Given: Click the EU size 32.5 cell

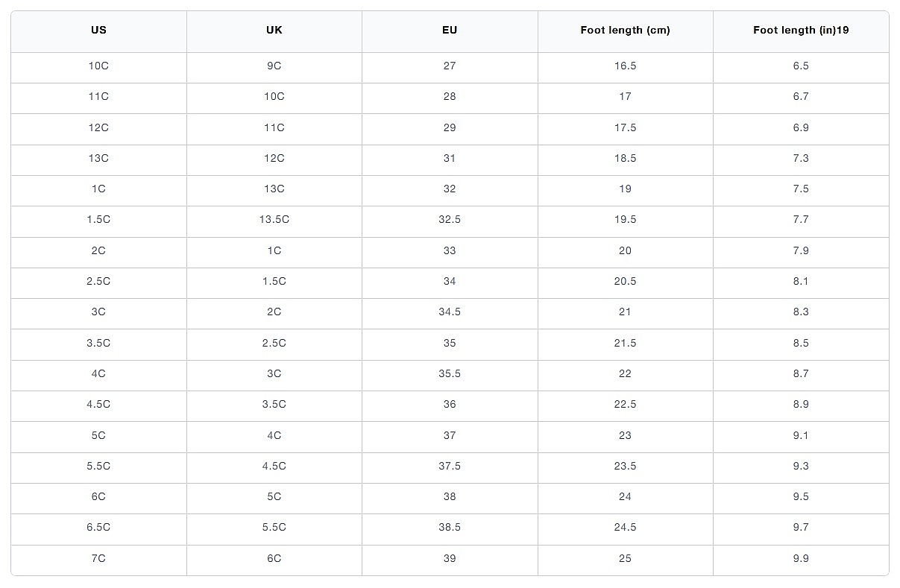Looking at the screenshot, I should (x=450, y=220).
